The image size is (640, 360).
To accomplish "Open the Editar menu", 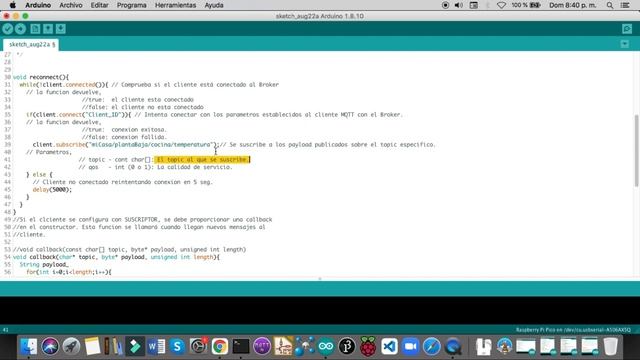I will [x=99, y=5].
